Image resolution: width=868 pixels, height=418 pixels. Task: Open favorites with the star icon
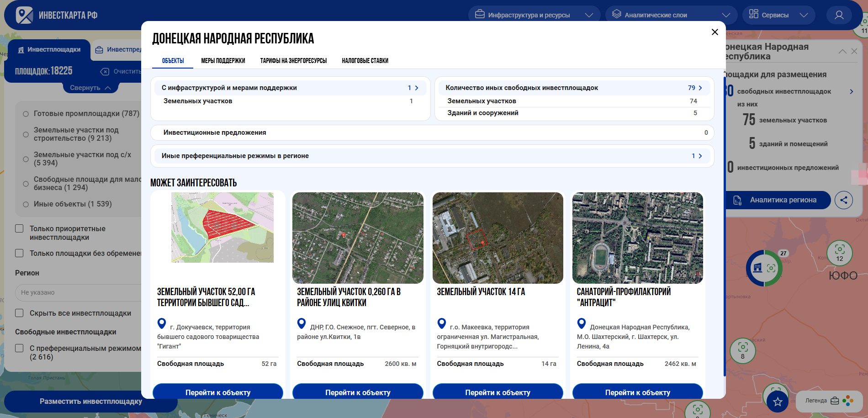778,402
